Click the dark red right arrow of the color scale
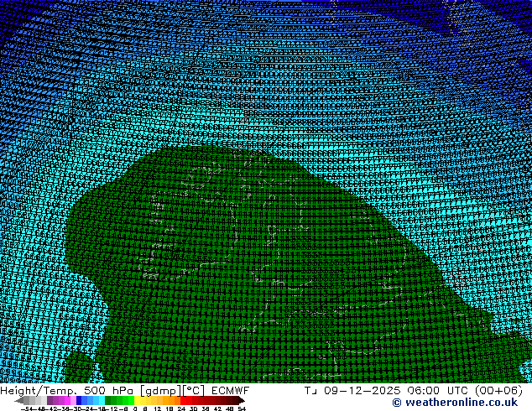The image size is (532, 411). click(x=241, y=400)
